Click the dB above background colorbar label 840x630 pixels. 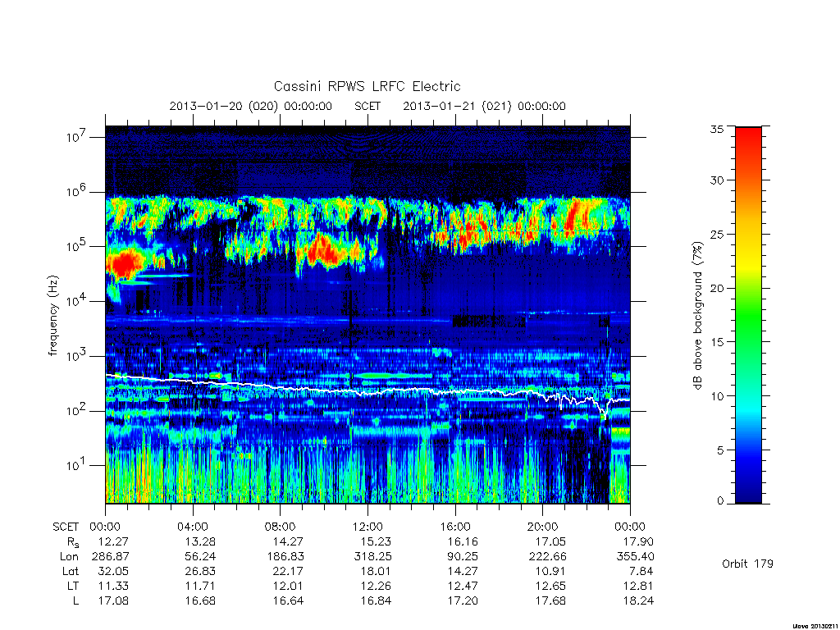tap(697, 315)
